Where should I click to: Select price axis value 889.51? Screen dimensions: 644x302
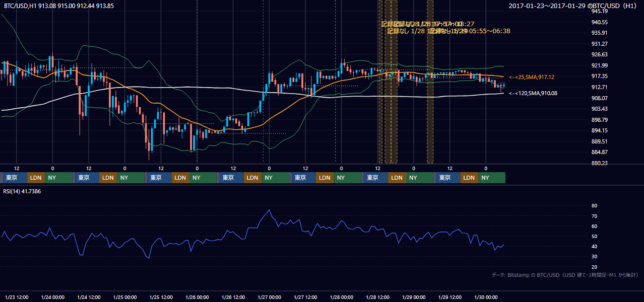599,141
